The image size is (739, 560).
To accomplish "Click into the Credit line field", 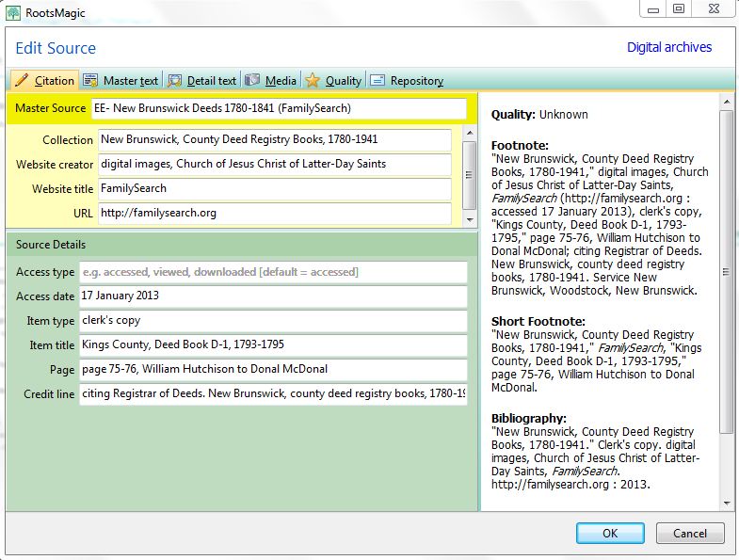I will point(273,393).
